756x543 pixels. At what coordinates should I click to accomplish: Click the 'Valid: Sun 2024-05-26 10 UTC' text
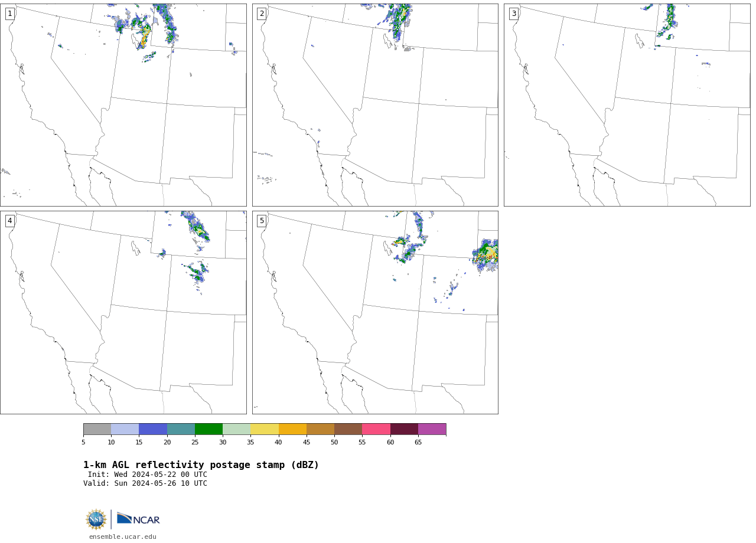(145, 483)
